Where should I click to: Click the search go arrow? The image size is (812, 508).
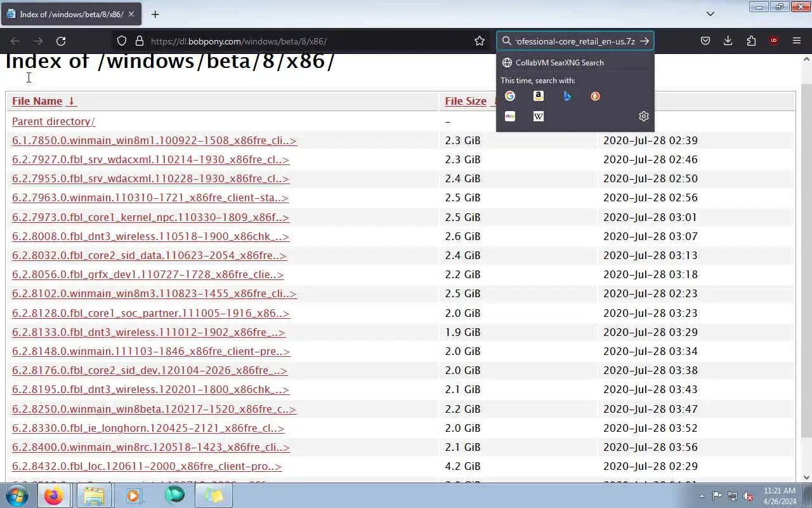click(x=645, y=41)
